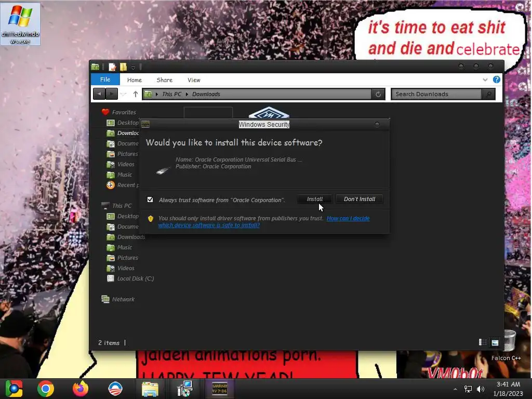
Task: Click the Windows Security dialog title icon
Action: click(145, 124)
